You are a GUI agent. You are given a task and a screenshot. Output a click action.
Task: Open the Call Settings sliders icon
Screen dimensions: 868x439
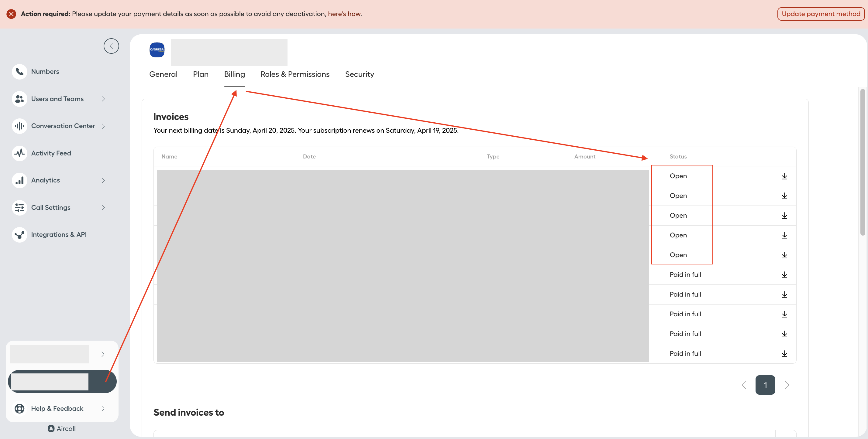tap(19, 208)
